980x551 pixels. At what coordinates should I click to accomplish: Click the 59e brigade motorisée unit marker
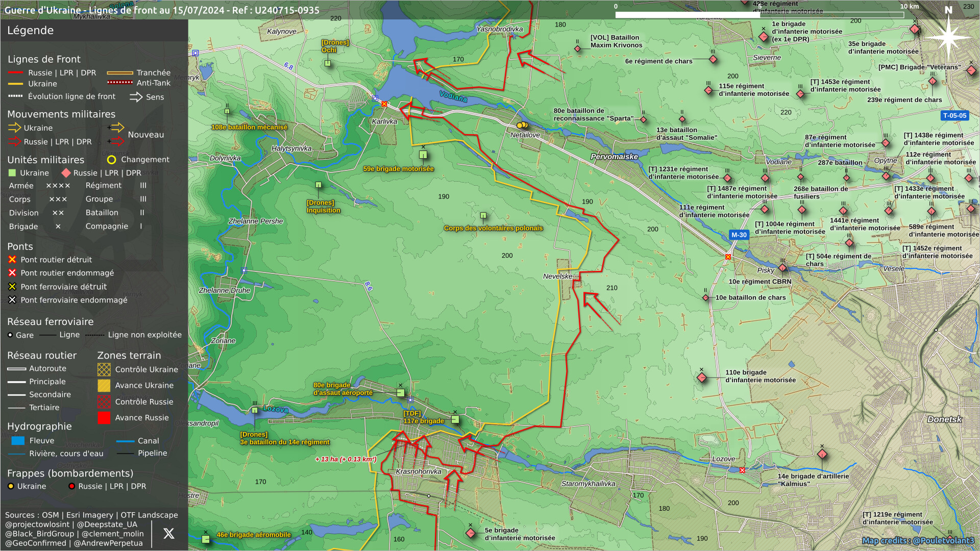(x=423, y=155)
